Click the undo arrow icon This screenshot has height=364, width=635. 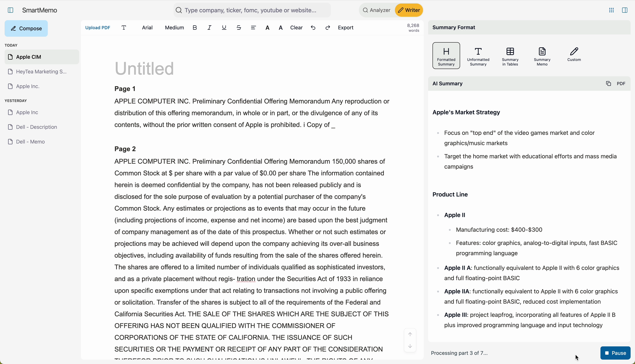(313, 28)
